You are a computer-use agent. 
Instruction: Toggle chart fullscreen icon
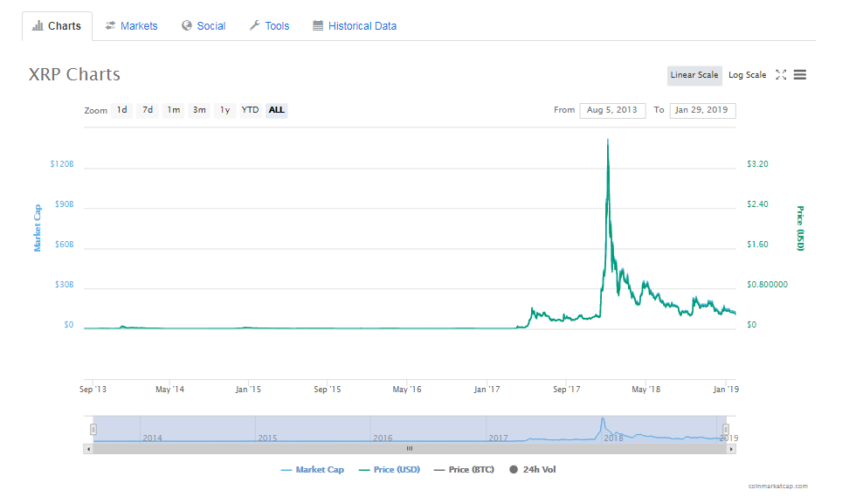click(x=781, y=75)
